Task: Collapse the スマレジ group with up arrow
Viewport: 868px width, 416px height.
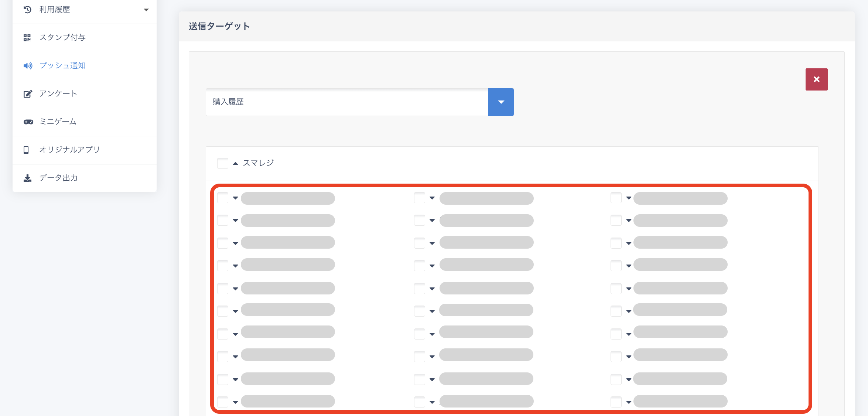Action: [235, 163]
